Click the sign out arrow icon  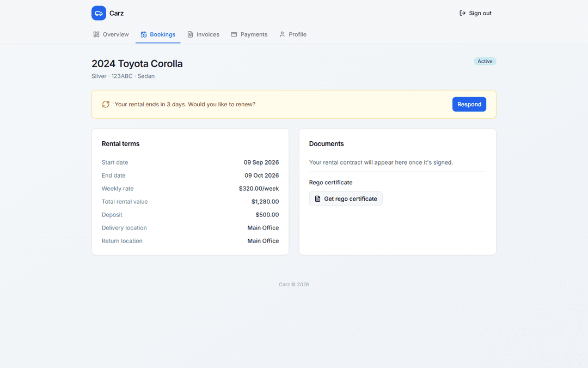click(x=462, y=13)
